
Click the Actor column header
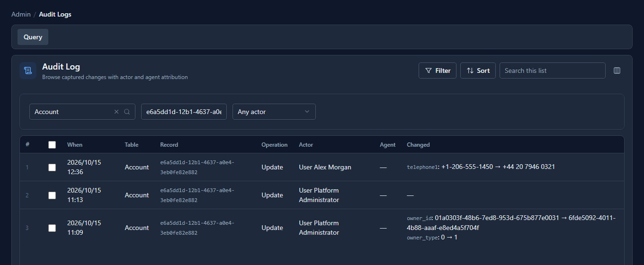pyautogui.click(x=306, y=145)
